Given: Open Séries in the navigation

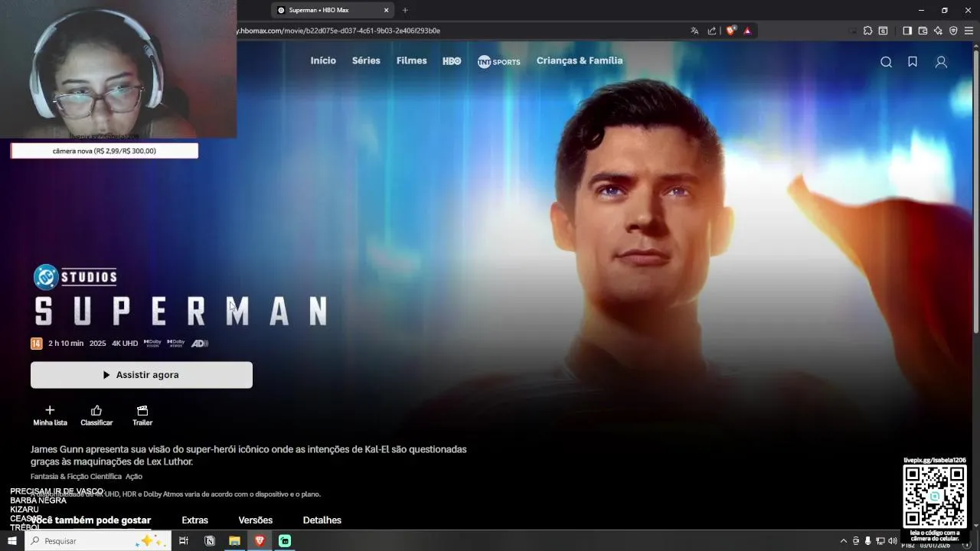Looking at the screenshot, I should 366,60.
